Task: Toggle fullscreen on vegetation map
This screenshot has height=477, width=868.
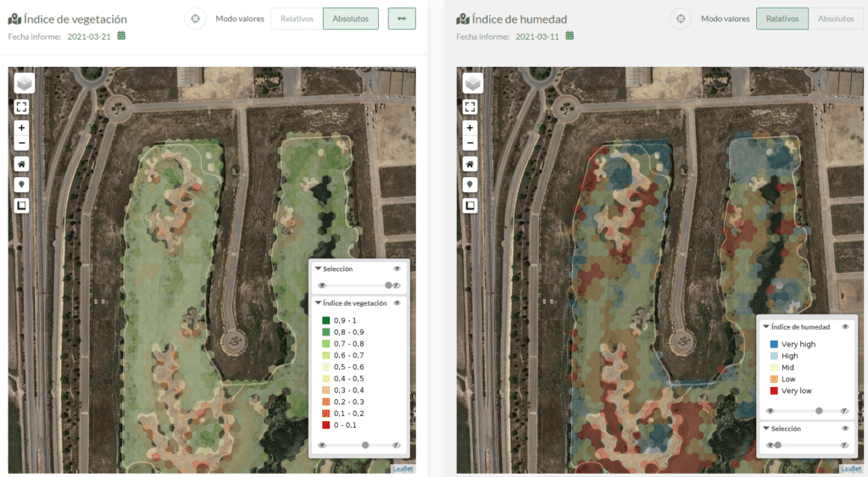Action: pyautogui.click(x=21, y=107)
